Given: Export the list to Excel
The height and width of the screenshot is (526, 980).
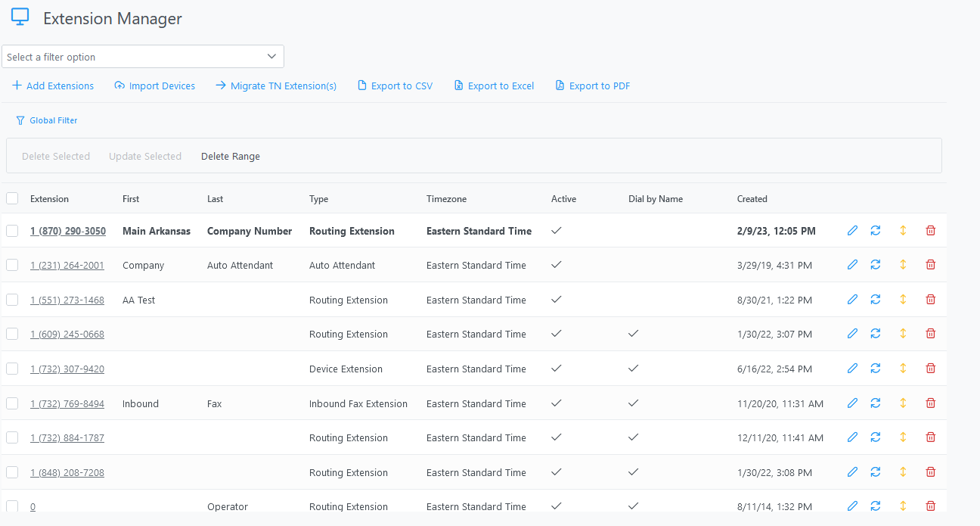Looking at the screenshot, I should [494, 86].
